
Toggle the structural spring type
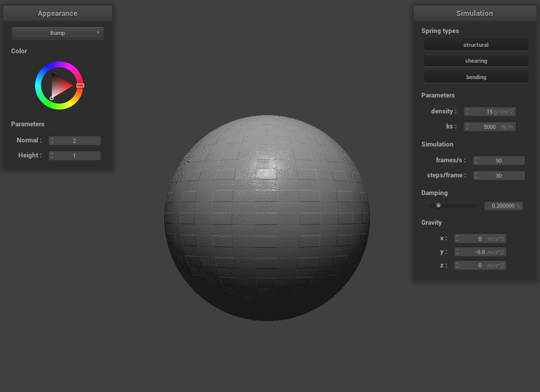(476, 45)
